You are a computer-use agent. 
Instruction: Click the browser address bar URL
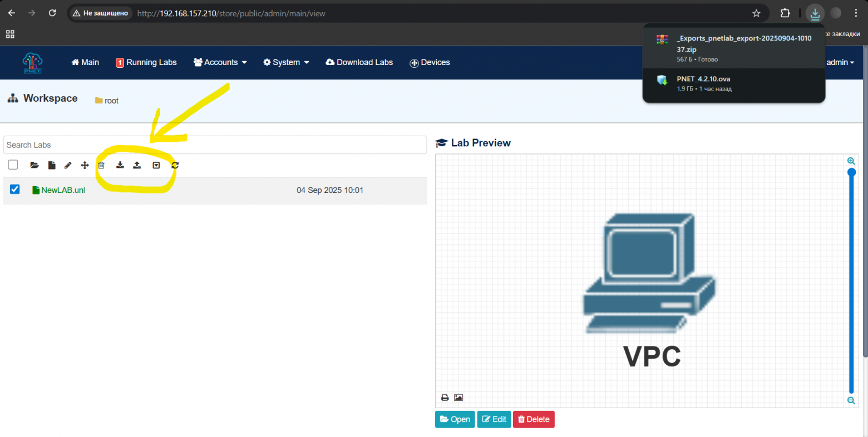click(x=231, y=13)
